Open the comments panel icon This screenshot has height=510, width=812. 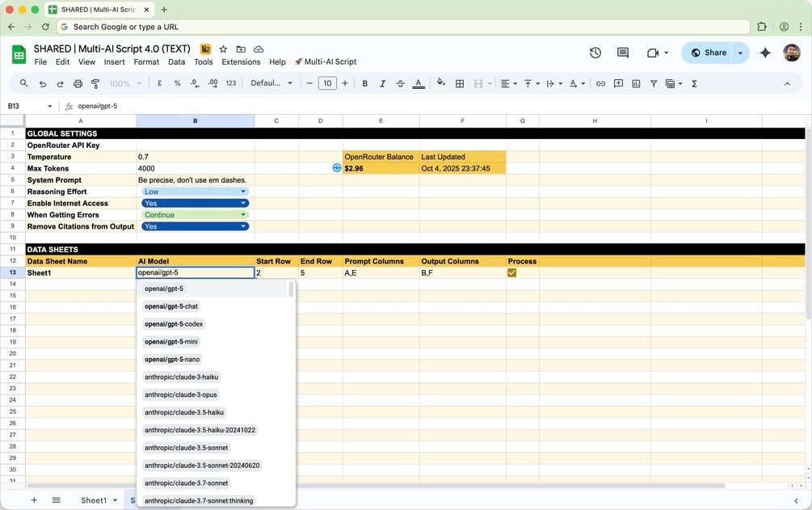point(623,53)
